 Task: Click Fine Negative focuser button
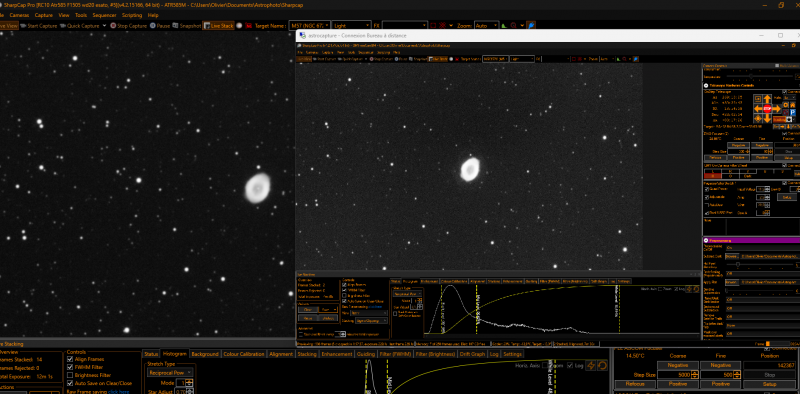point(720,365)
